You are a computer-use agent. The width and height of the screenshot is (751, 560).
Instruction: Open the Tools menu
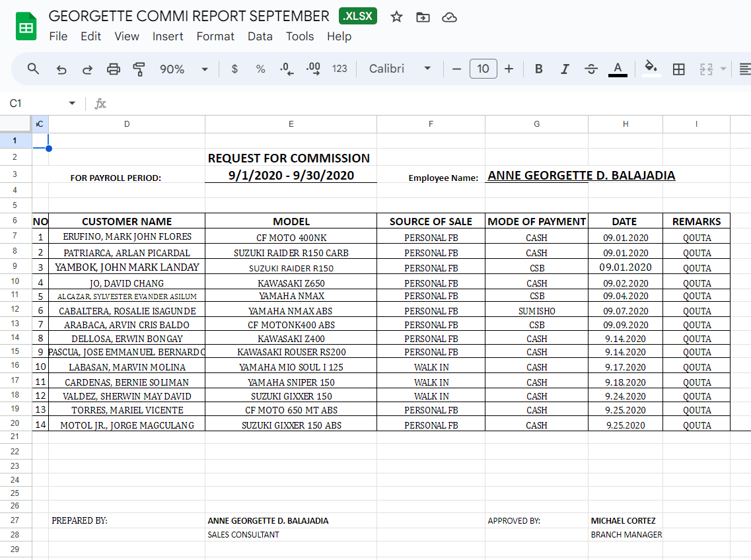coord(300,36)
